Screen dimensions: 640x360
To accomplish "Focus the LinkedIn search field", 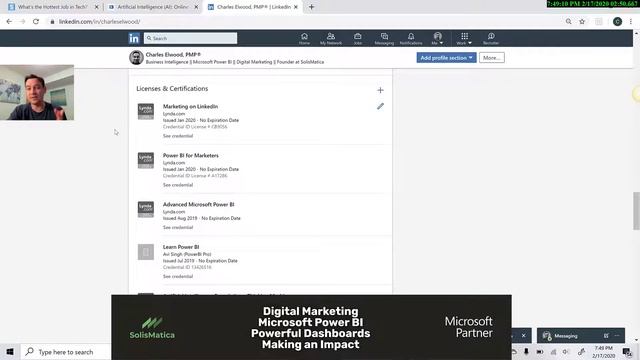I will (x=190, y=38).
